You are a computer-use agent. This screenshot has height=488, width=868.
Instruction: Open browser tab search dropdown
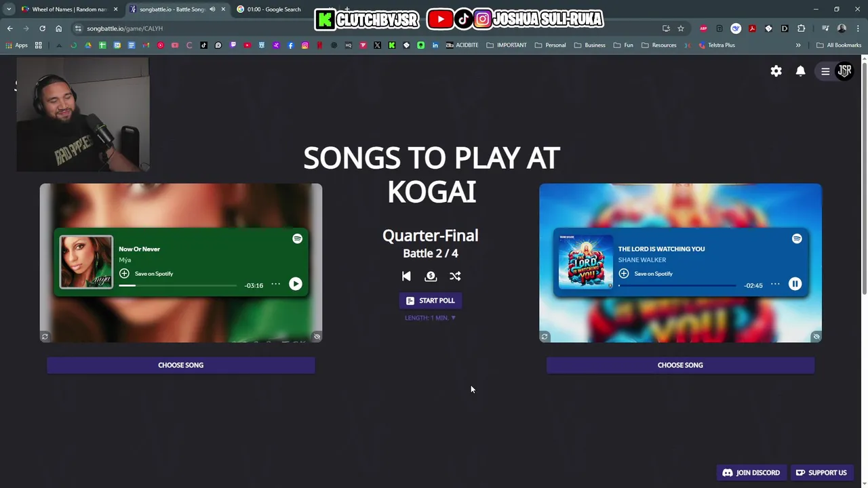pos(8,9)
